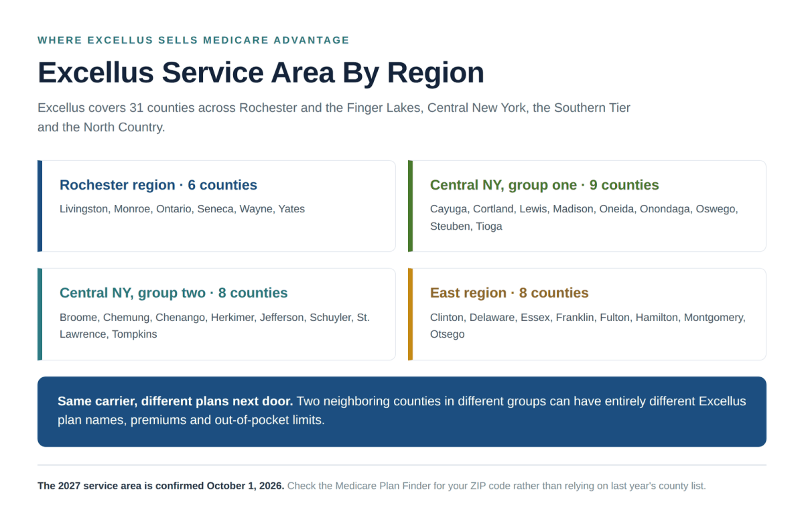Click the 'Excellus Service Area By Region' heading
804x532 pixels.
[x=261, y=72]
